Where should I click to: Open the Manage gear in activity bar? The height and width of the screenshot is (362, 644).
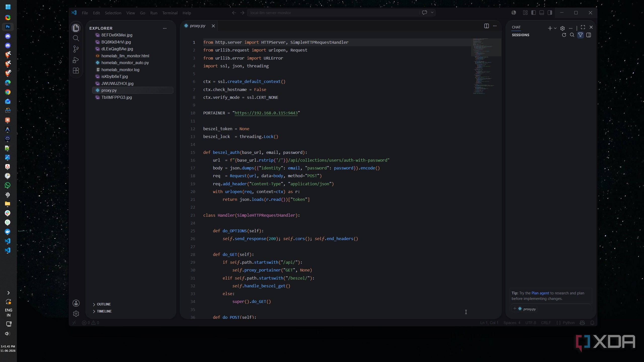pyautogui.click(x=76, y=313)
